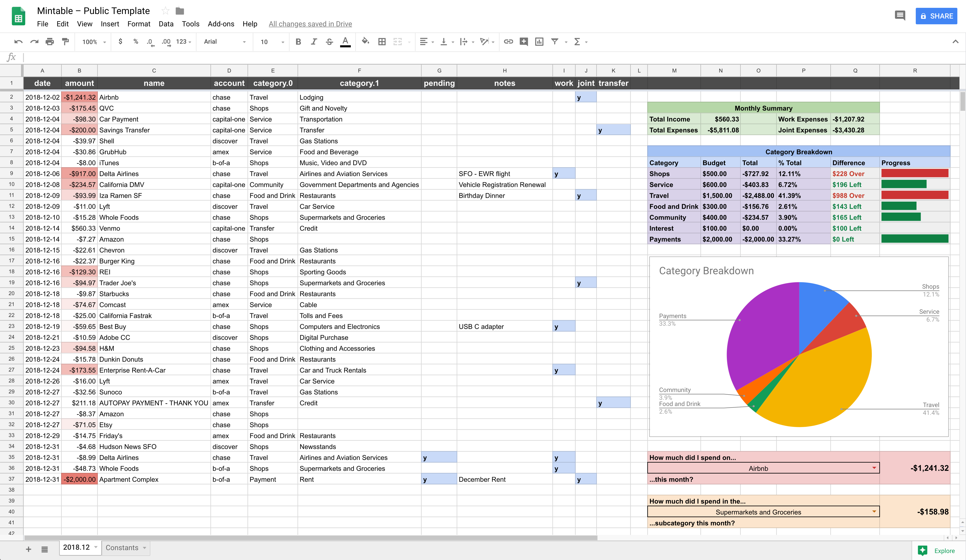Open the fill color bucket tool
Screen dimensions: 966x560
tap(365, 41)
